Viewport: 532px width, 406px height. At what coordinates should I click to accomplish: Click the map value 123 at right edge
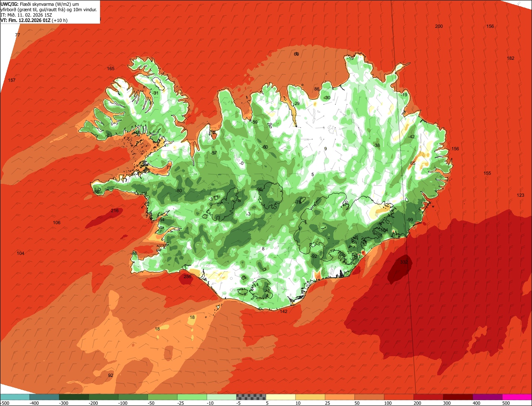520,195
